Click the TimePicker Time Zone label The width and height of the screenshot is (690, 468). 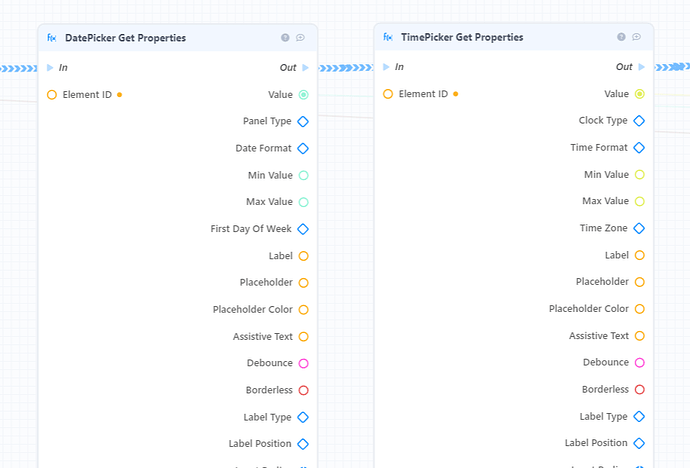(603, 228)
